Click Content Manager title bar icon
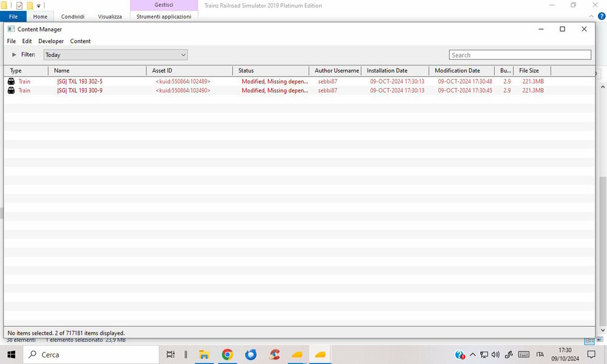The height and width of the screenshot is (364, 607). (11, 29)
